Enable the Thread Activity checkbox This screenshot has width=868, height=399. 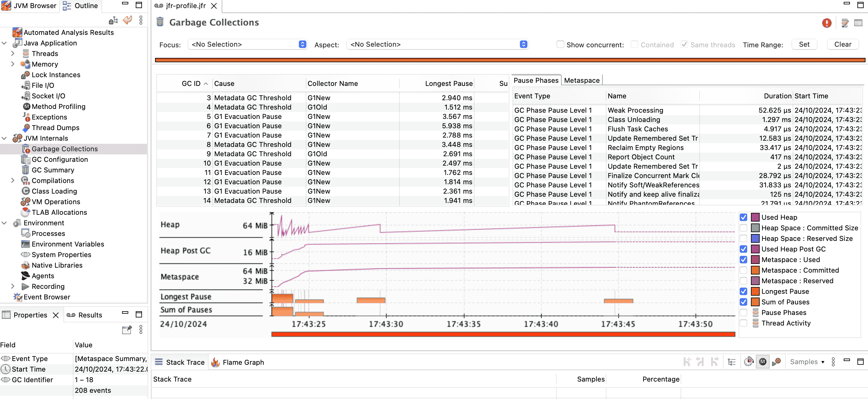point(743,323)
